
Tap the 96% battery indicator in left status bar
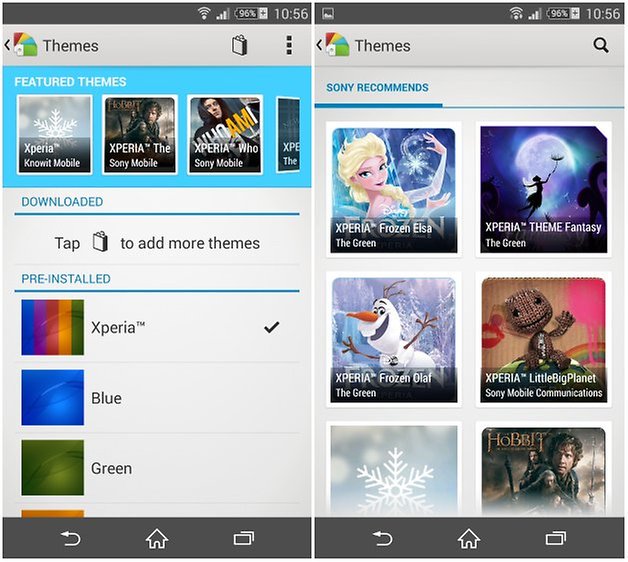pos(251,14)
